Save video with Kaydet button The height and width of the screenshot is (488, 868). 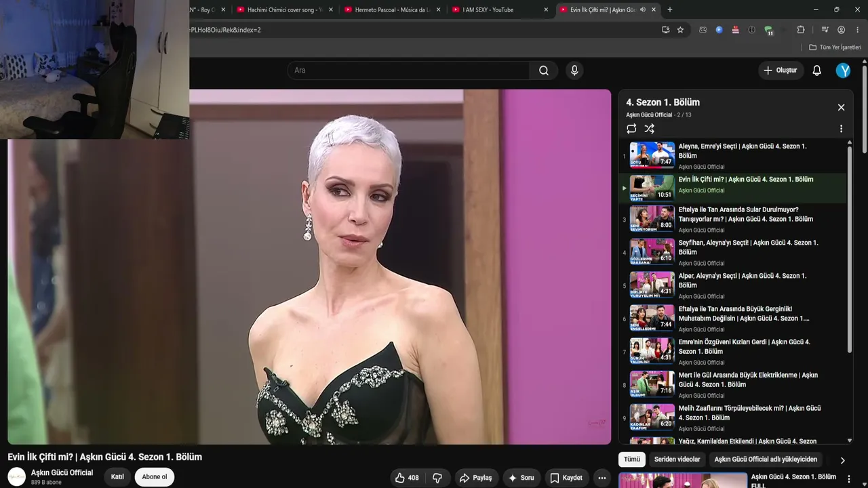coord(566,478)
